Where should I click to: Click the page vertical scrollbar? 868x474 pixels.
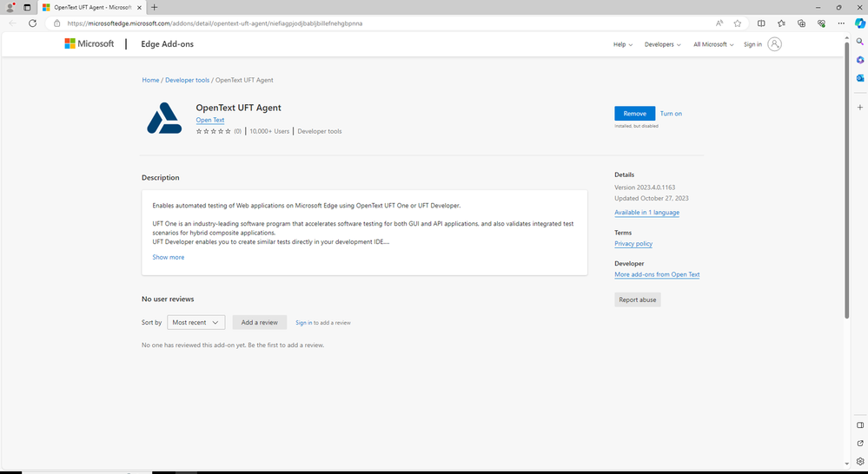coord(846,179)
